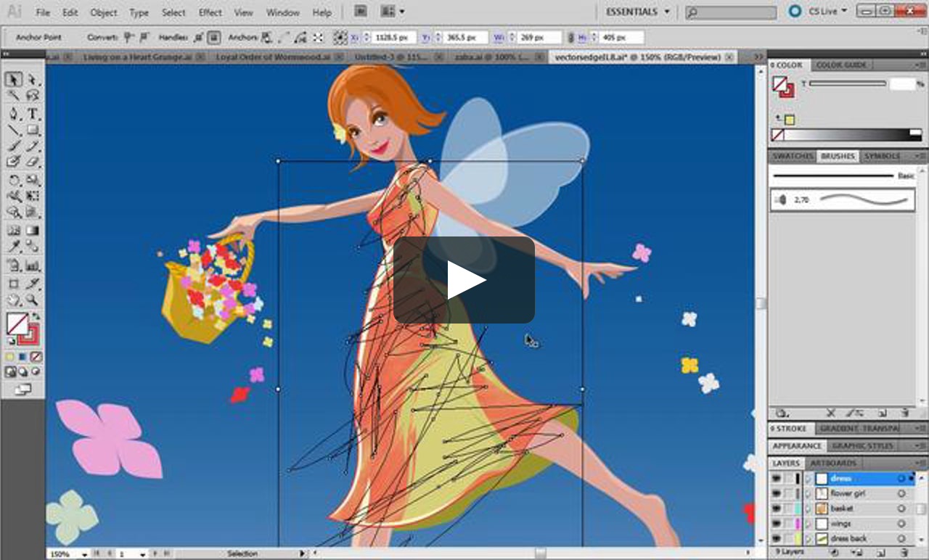Switch to the SWATCHES tab

pyautogui.click(x=792, y=157)
